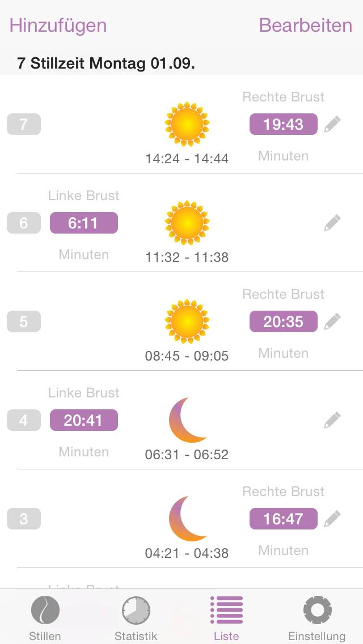Tap the 20:41 minutes badge of entry 4
Viewport: 363px width, 644px height.
pyautogui.click(x=83, y=420)
